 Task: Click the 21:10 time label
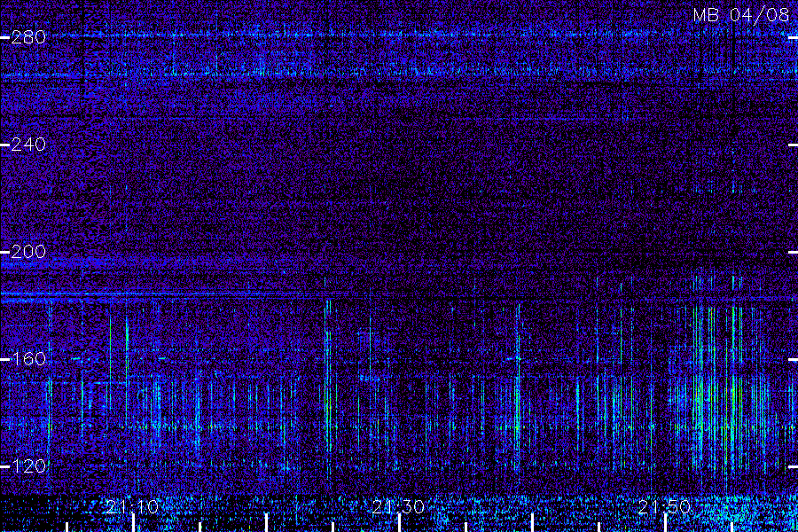click(x=133, y=507)
